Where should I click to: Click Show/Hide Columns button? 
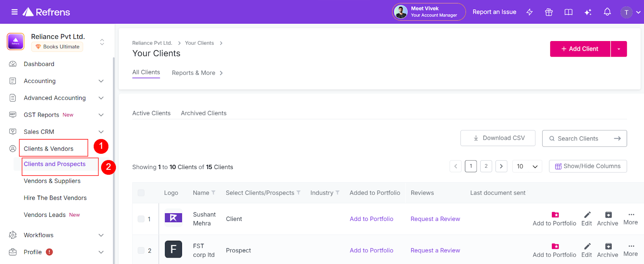pyautogui.click(x=588, y=166)
